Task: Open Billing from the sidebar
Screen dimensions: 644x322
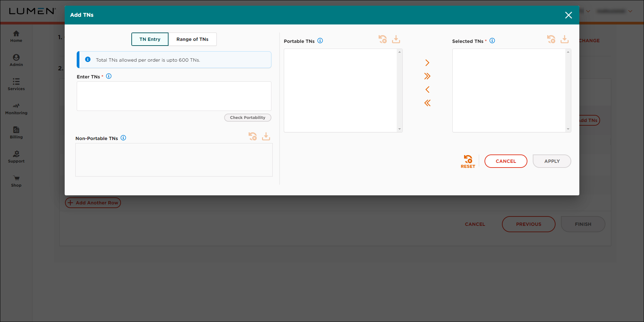Action: 16,132
